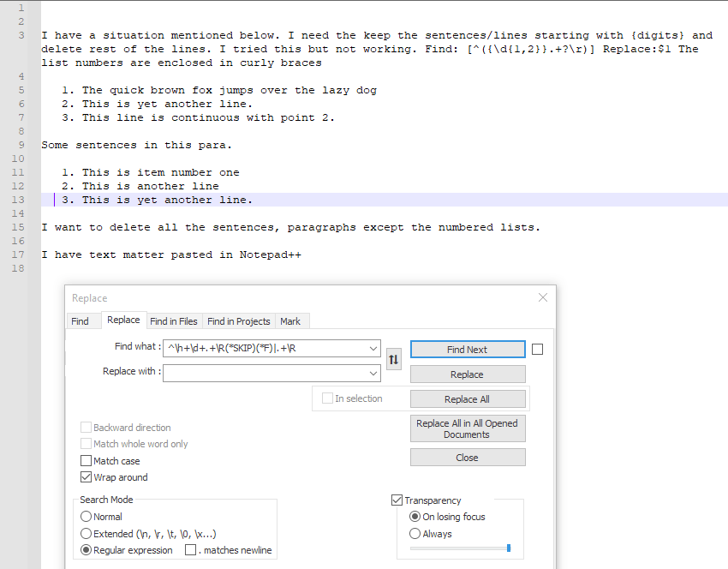This screenshot has height=569, width=728.
Task: Disable the Wrap around checkbox
Action: tap(86, 477)
